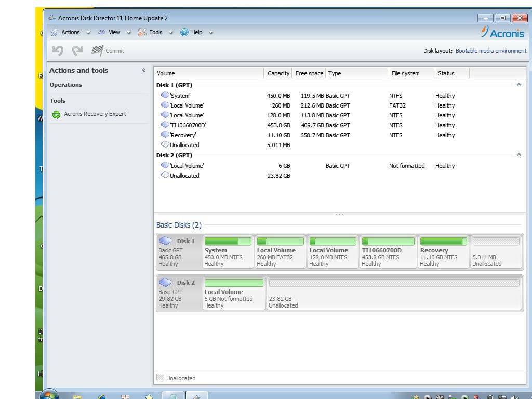Click the Disk 1 drive icon in Basic Disks

pyautogui.click(x=165, y=241)
